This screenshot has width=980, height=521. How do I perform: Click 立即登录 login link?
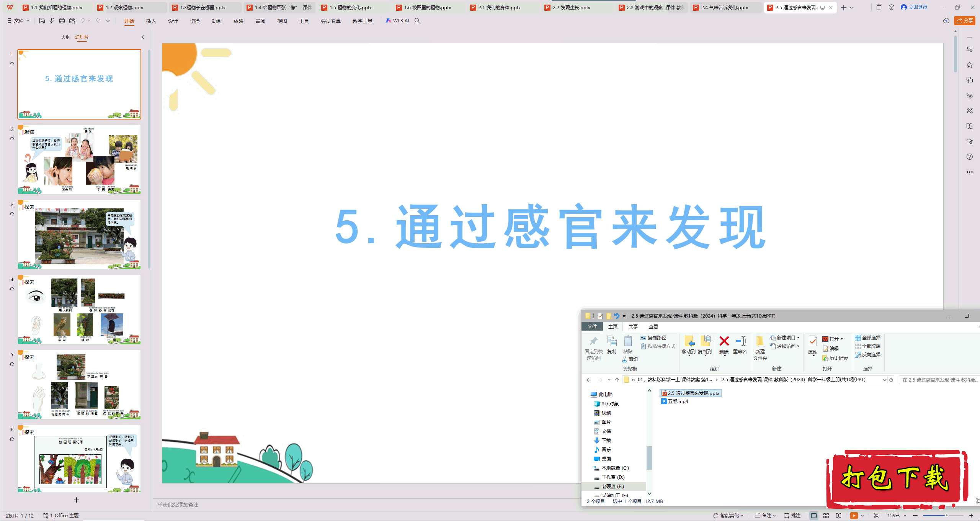point(914,7)
